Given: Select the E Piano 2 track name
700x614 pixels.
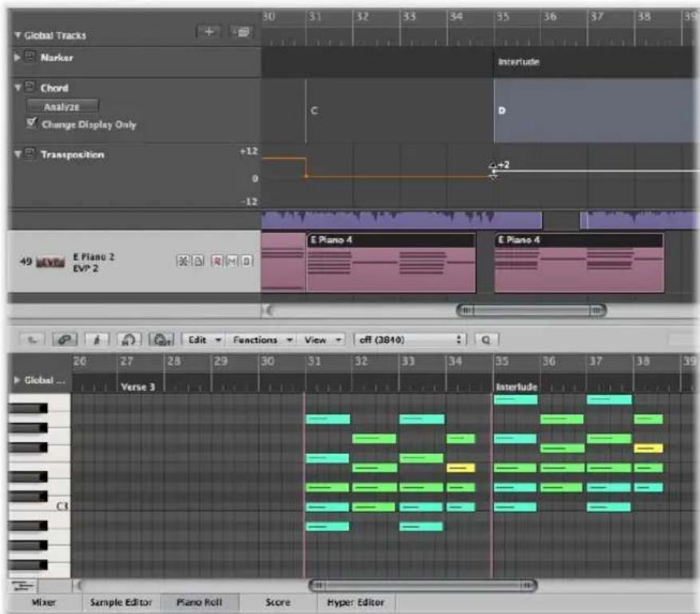Looking at the screenshot, I should [x=93, y=257].
